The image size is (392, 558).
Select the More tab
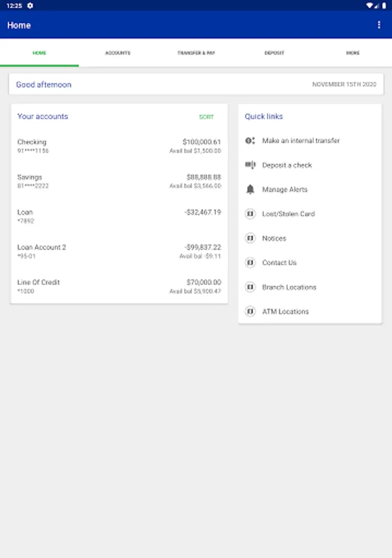352,53
